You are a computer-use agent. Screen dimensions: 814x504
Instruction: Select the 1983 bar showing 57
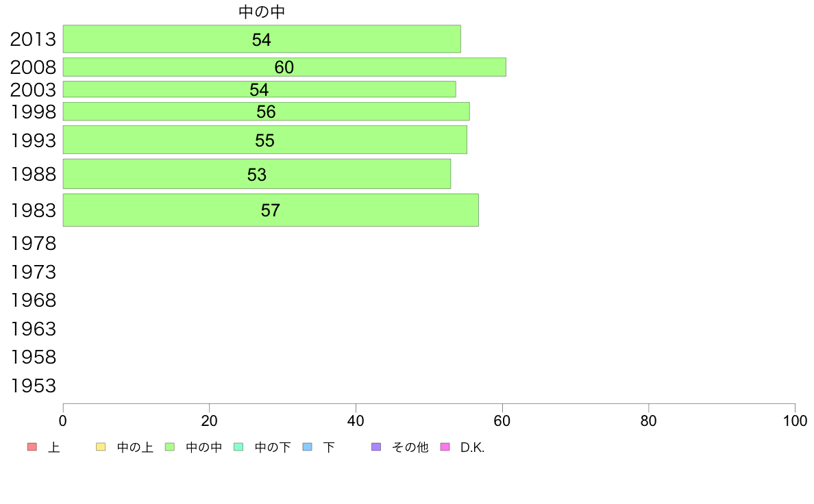click(x=270, y=210)
